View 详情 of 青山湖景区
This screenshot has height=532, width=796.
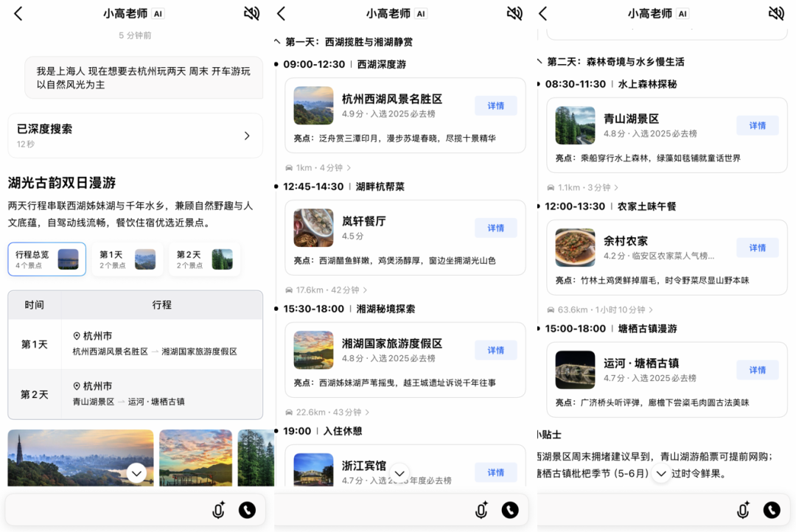click(758, 125)
